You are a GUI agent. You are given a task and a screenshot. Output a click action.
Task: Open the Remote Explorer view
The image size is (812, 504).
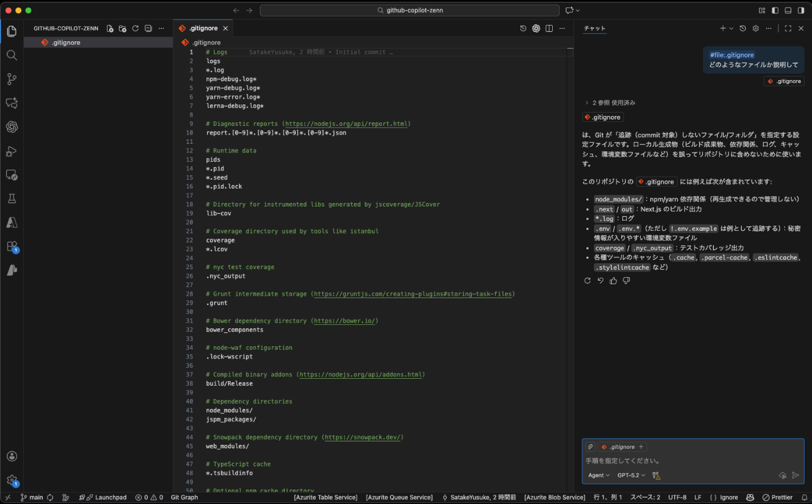12,175
